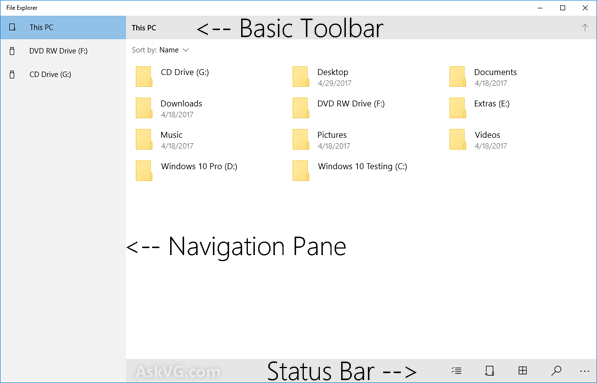Select the DVD RW Drive (F:) folder icon in grid
The height and width of the screenshot is (383, 597).
tap(301, 108)
